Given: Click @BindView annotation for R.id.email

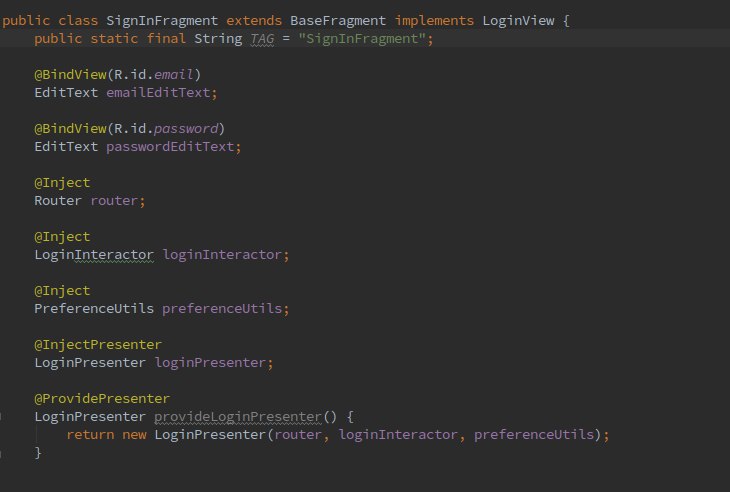Looking at the screenshot, I should click(x=70, y=74).
